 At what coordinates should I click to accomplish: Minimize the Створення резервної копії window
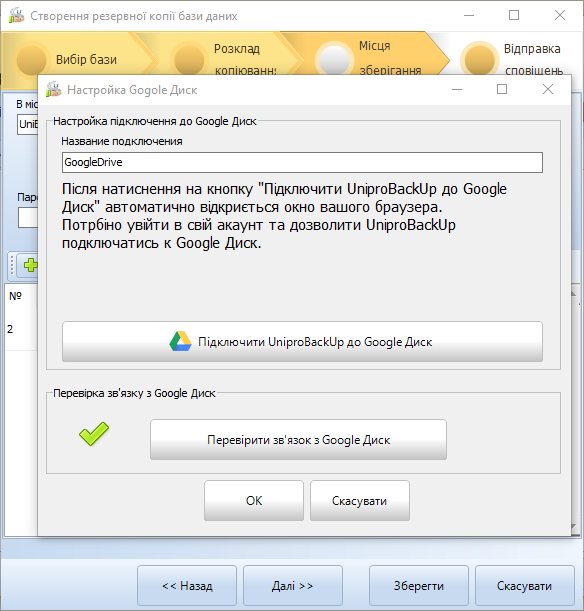[x=469, y=15]
